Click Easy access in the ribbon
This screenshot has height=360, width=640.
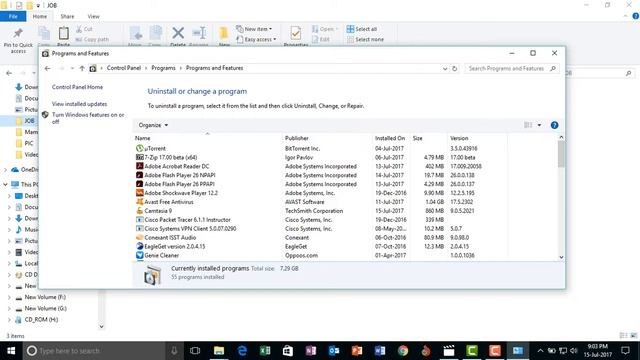[256, 40]
